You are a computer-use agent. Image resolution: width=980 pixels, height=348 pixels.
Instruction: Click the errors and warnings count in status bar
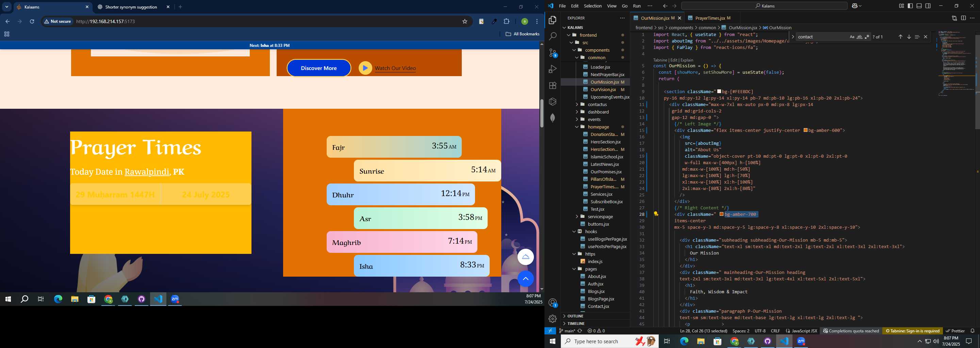pyautogui.click(x=596, y=331)
